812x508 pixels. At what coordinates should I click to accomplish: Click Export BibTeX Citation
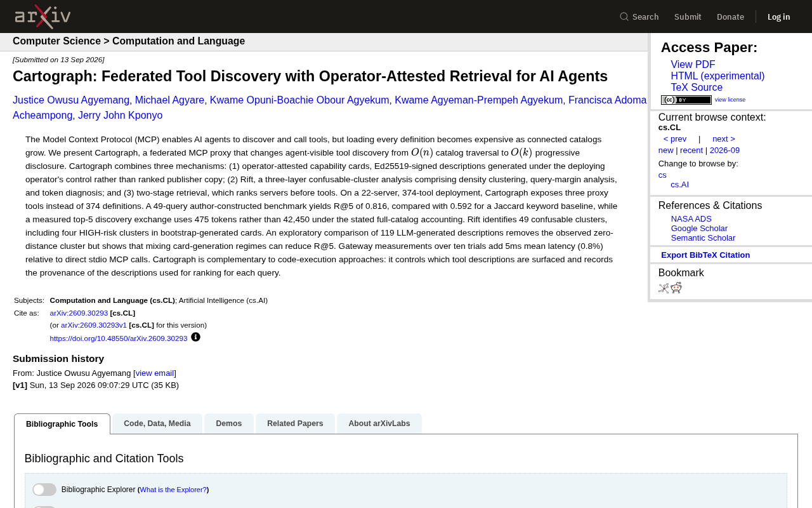pyautogui.click(x=705, y=255)
